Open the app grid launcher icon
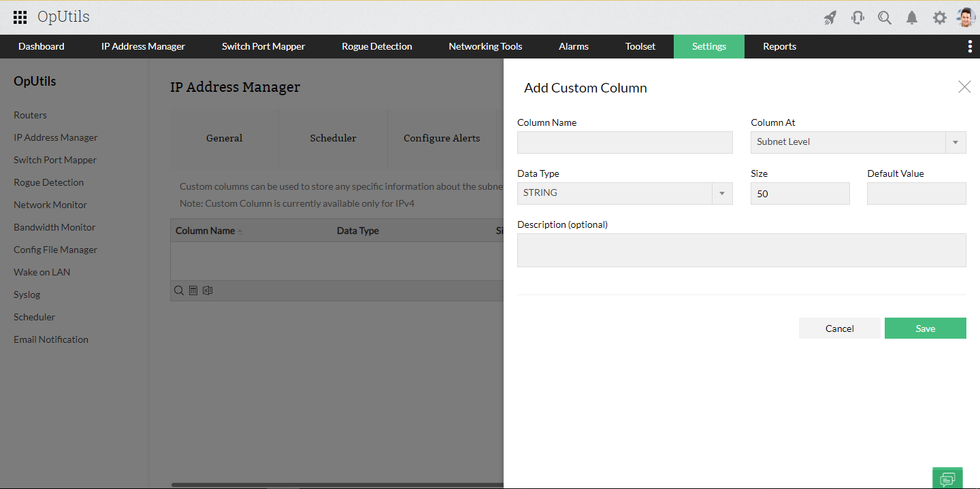 pos(20,18)
